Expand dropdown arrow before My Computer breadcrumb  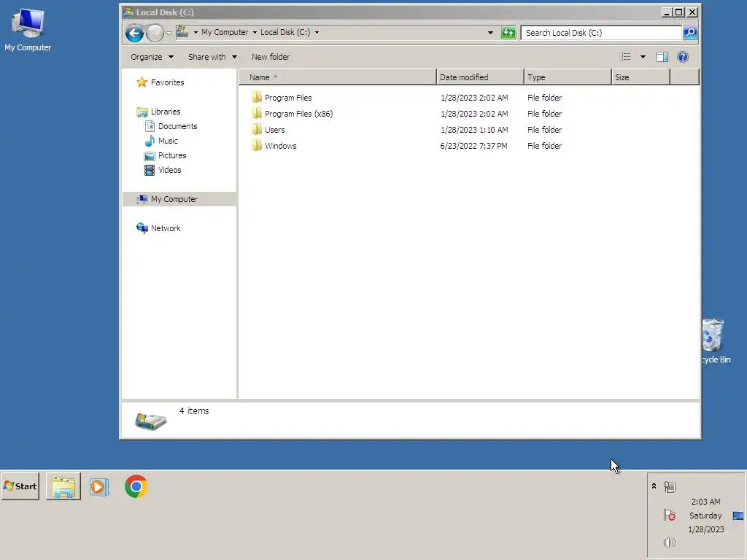click(196, 32)
